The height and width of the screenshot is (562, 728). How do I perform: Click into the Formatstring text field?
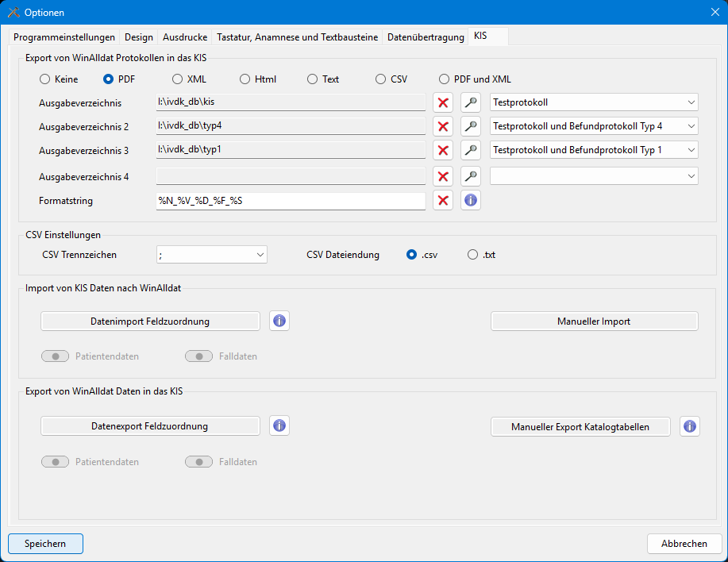coord(291,201)
